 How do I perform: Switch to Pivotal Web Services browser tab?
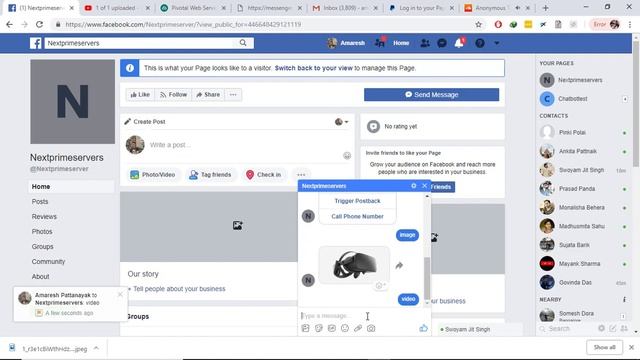click(x=193, y=8)
